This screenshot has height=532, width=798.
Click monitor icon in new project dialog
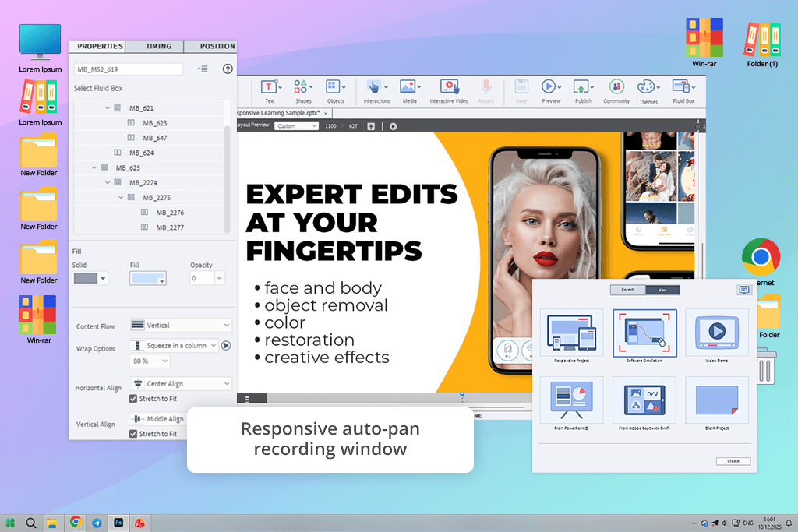(744, 290)
